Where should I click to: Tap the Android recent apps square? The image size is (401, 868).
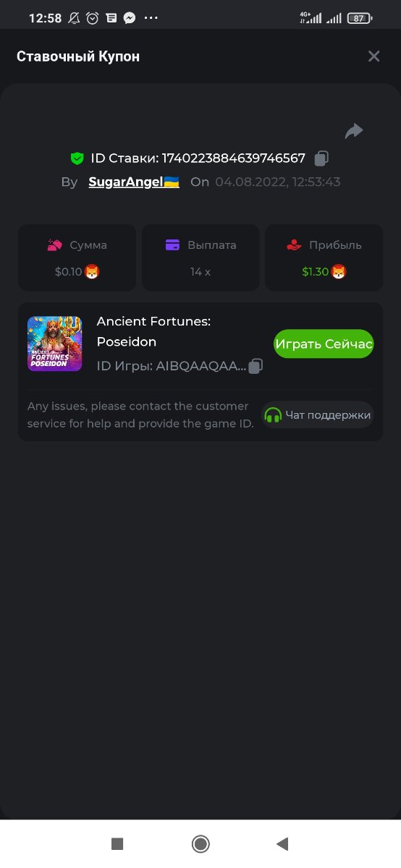point(117,843)
